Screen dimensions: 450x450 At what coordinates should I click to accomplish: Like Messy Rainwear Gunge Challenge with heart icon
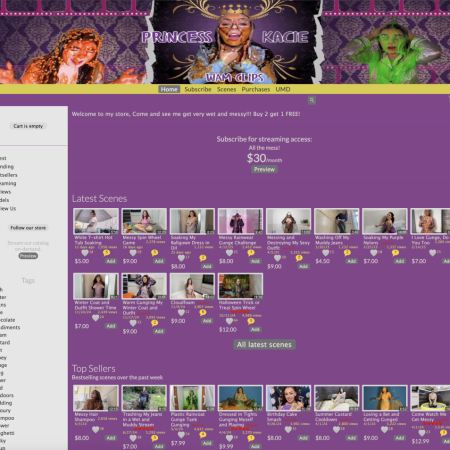[229, 253]
